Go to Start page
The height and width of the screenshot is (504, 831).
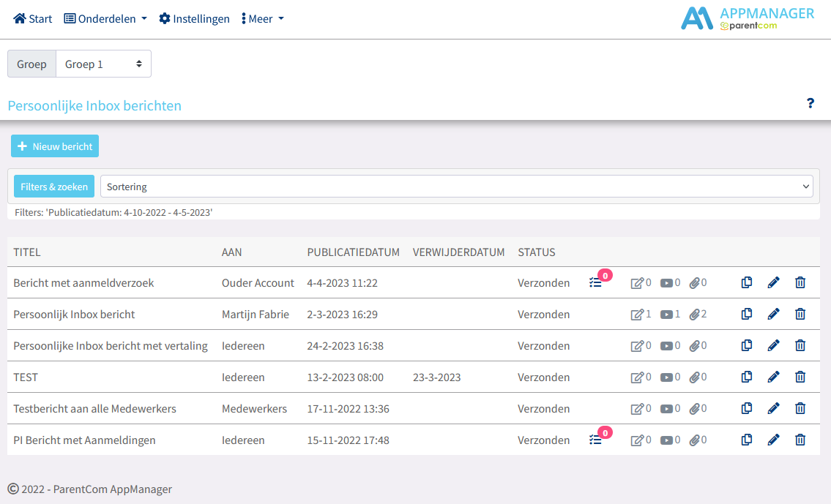coord(33,18)
